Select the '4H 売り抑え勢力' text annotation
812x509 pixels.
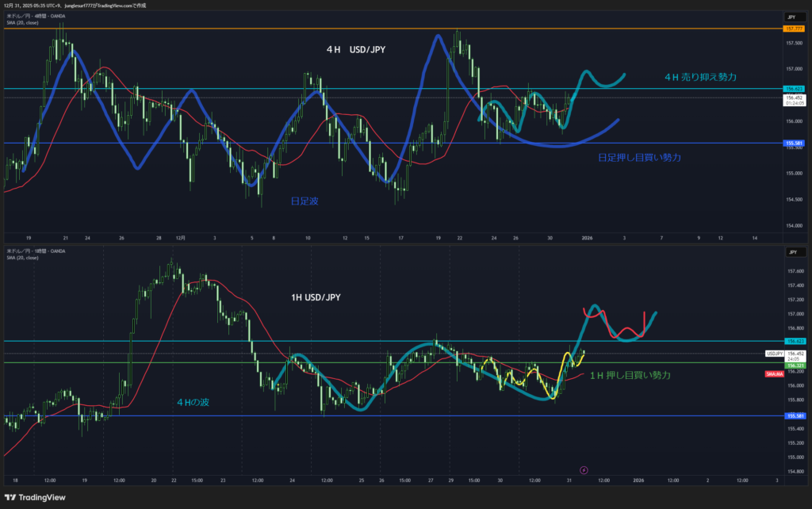700,77
